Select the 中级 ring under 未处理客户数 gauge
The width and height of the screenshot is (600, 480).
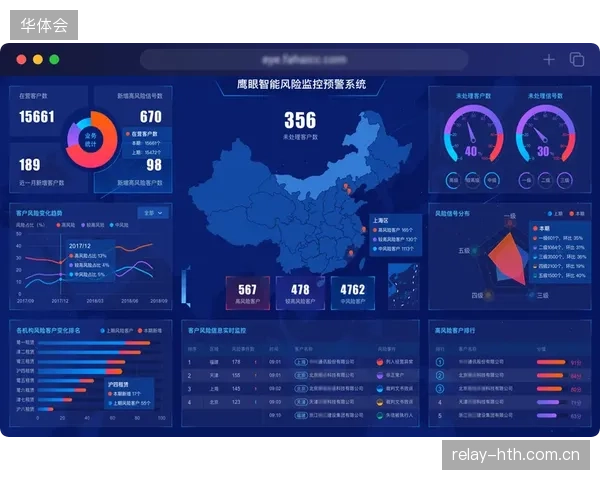492,180
